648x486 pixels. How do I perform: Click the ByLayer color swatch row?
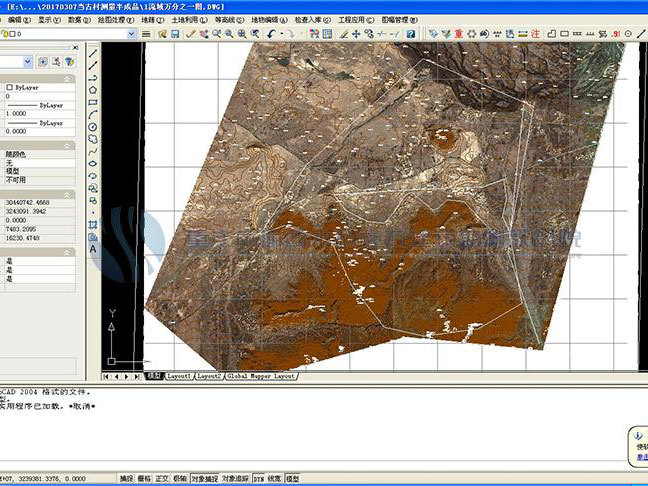tap(38, 87)
